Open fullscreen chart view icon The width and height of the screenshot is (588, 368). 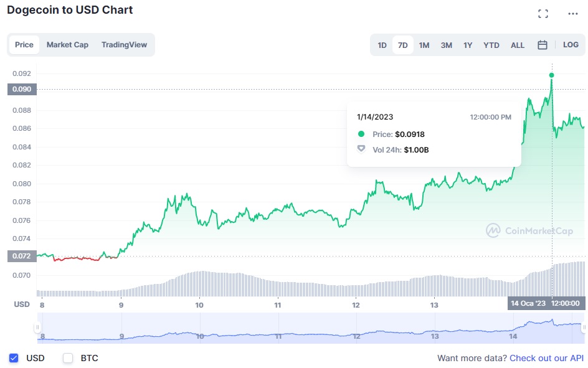[543, 14]
